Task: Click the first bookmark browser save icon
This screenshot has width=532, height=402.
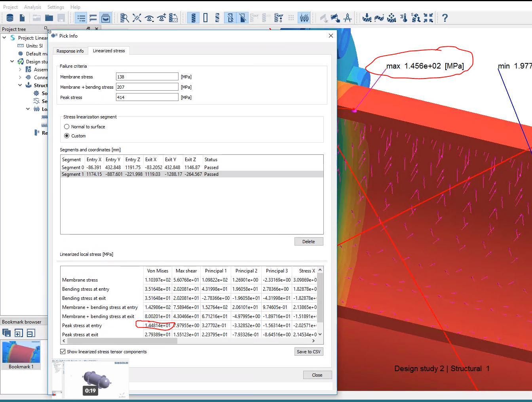Action: pos(6,333)
